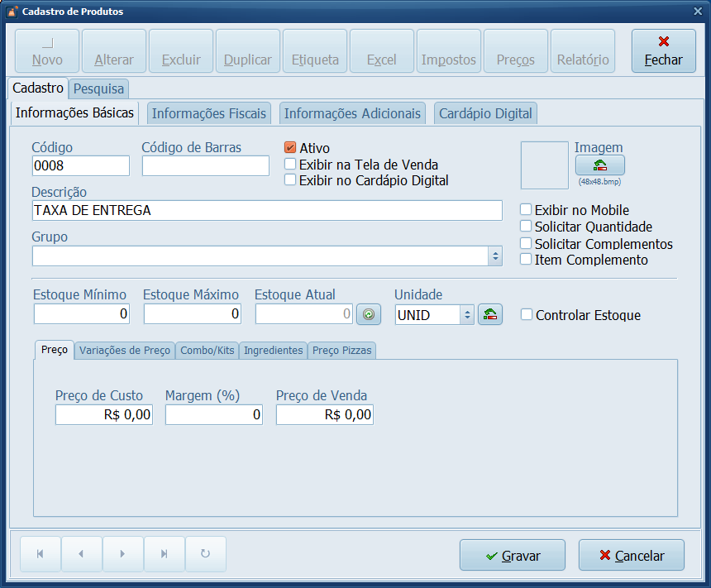Open the Variações de Preço tab

(x=124, y=351)
